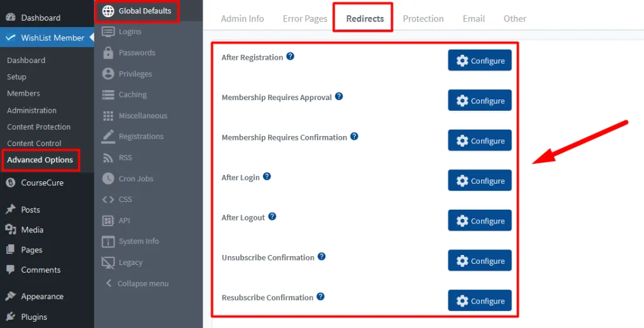Viewport: 644px width, 328px height.
Task: Click the System Info icon
Action: [108, 242]
